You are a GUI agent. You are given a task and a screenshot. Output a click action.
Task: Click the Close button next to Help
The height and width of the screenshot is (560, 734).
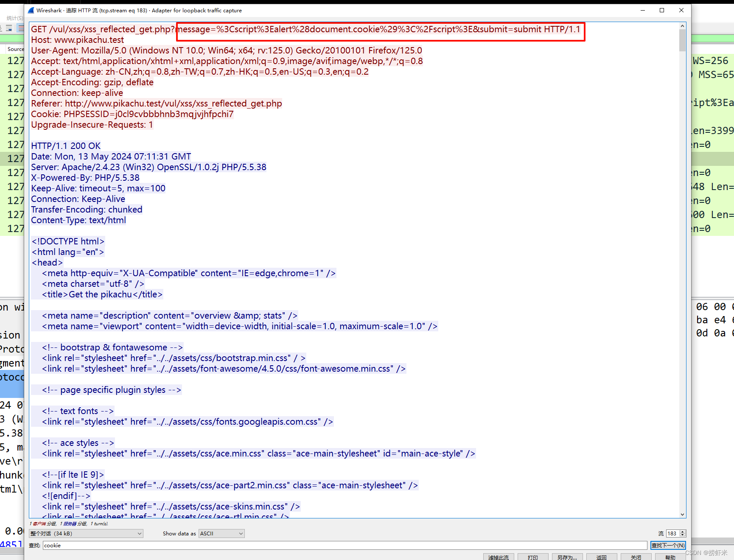coord(636,557)
